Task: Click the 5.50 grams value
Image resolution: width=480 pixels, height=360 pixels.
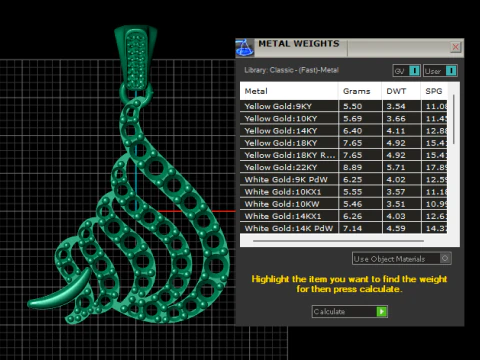Action: pos(353,106)
